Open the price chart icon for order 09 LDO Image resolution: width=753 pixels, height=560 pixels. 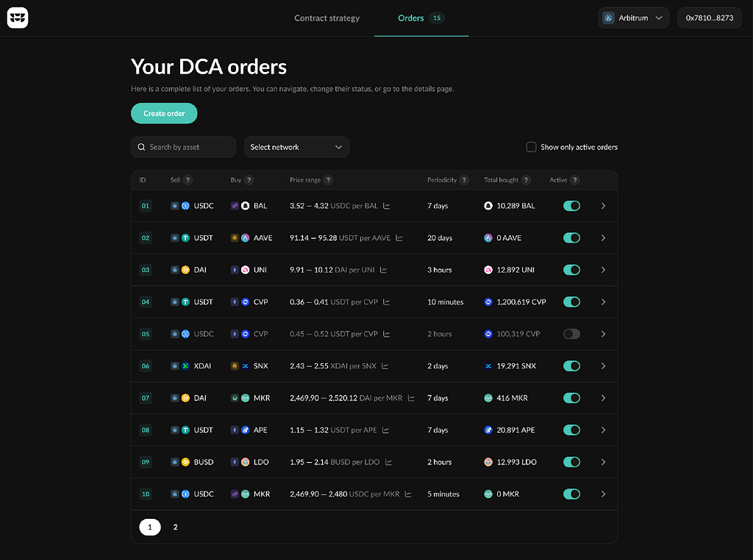click(388, 462)
